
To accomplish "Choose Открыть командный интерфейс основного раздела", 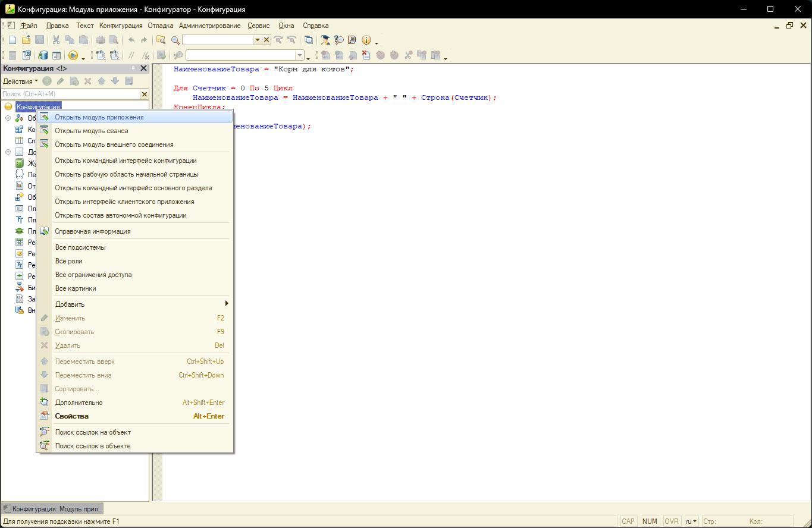I will click(x=134, y=188).
